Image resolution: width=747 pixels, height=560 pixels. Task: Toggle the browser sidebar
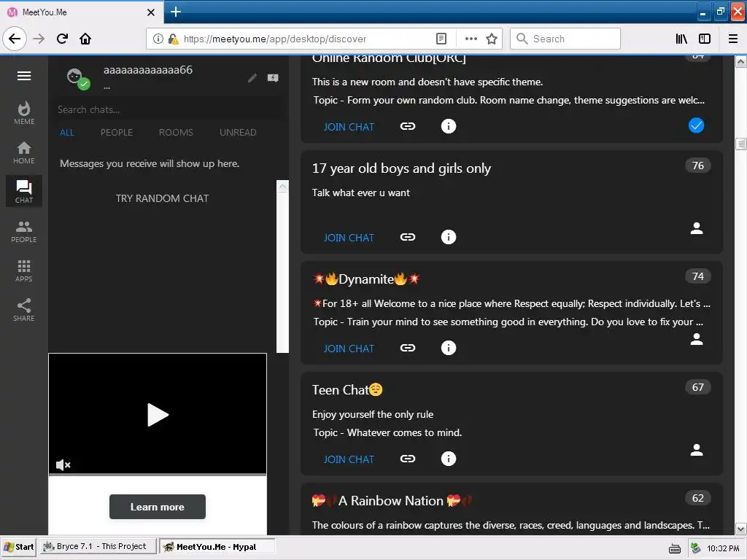click(x=705, y=39)
